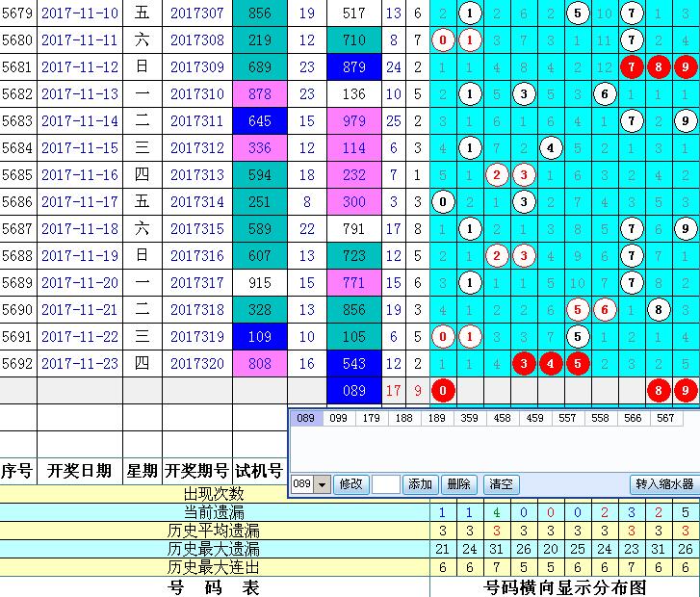700x597 pixels.
Task: Click the 修改 button
Action: point(350,484)
